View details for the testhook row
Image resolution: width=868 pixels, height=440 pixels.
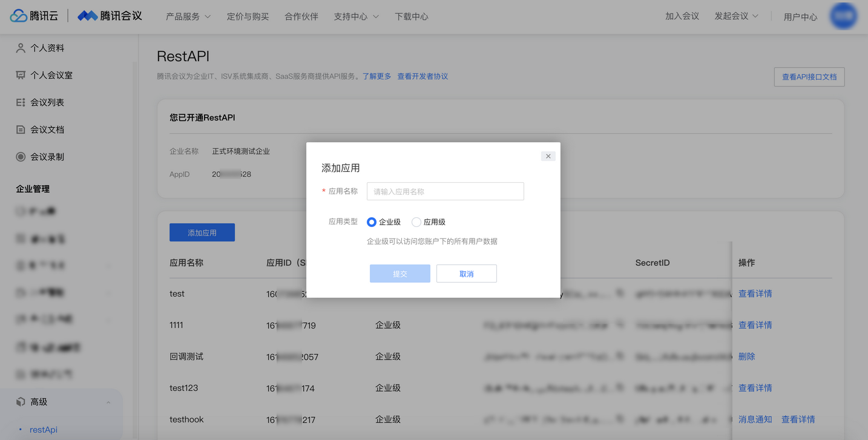tap(798, 419)
